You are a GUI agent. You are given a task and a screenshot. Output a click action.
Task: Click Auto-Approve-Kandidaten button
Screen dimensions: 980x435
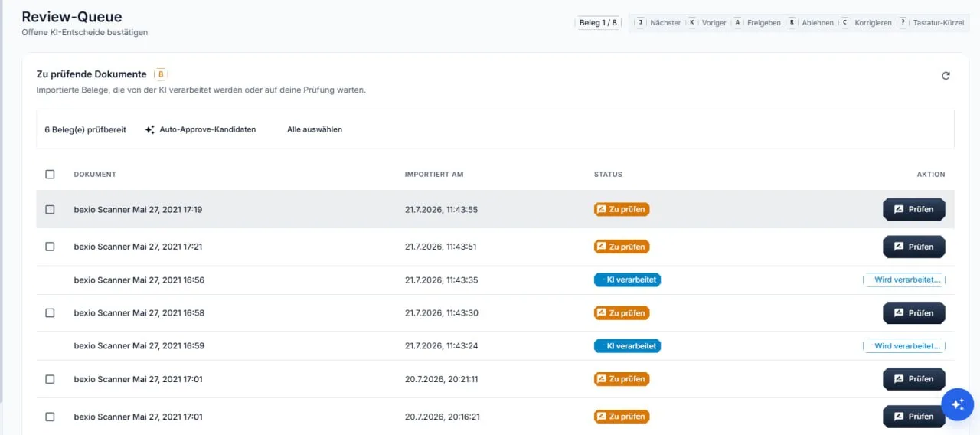[x=201, y=130]
